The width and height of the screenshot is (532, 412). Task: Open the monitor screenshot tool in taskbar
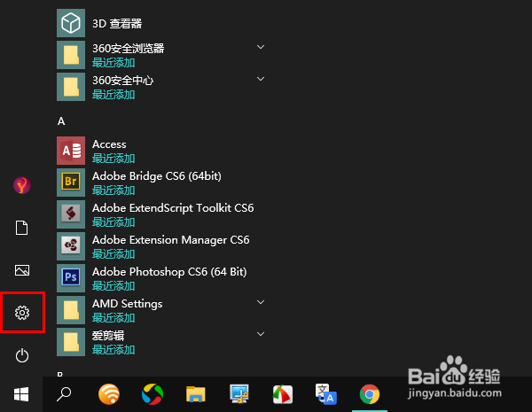pos(239,394)
